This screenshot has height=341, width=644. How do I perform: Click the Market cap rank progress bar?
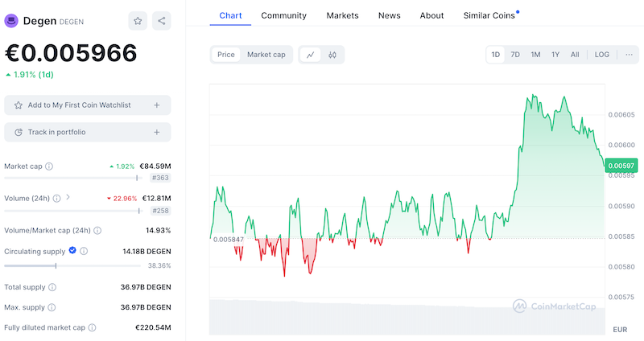[73, 178]
